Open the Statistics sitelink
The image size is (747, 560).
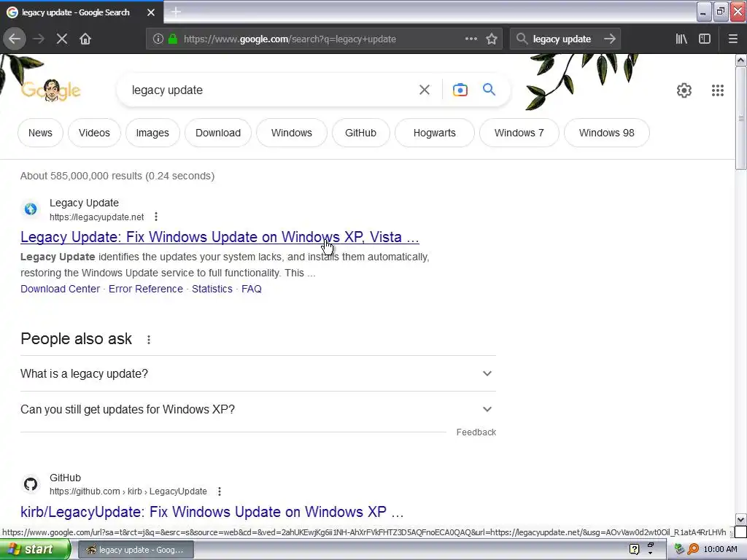click(x=212, y=289)
